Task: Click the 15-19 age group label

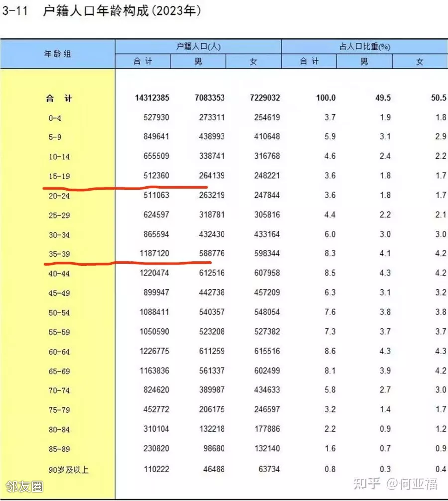Action: (59, 176)
